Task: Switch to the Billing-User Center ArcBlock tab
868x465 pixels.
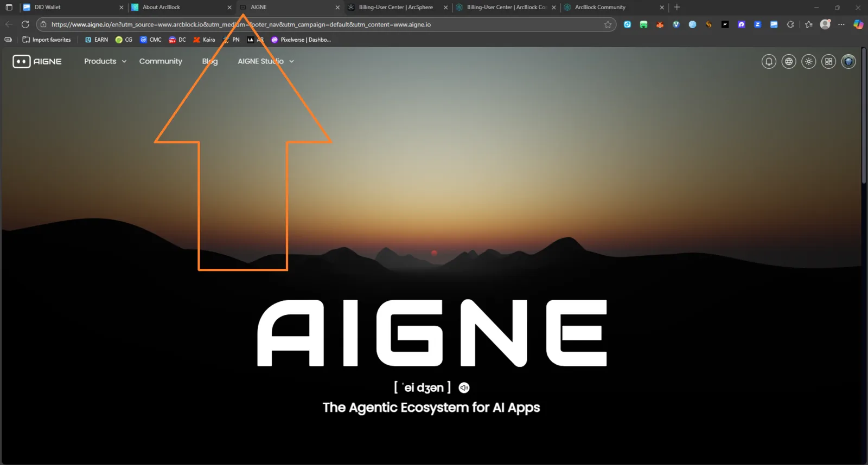Action: [506, 7]
